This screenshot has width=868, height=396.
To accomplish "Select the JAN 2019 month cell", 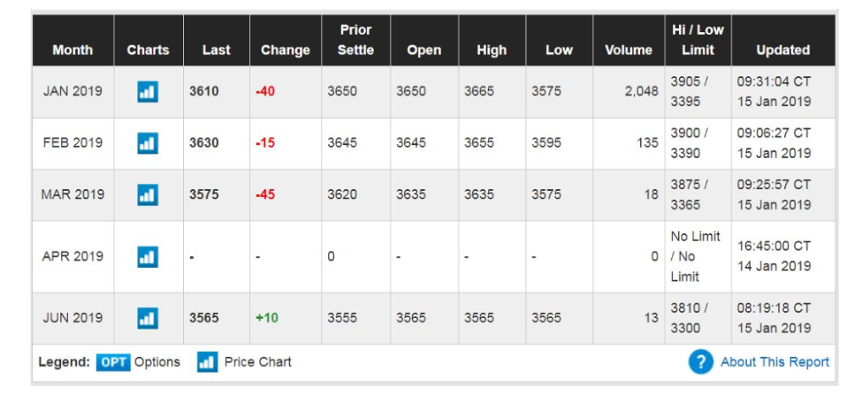I will point(73,91).
